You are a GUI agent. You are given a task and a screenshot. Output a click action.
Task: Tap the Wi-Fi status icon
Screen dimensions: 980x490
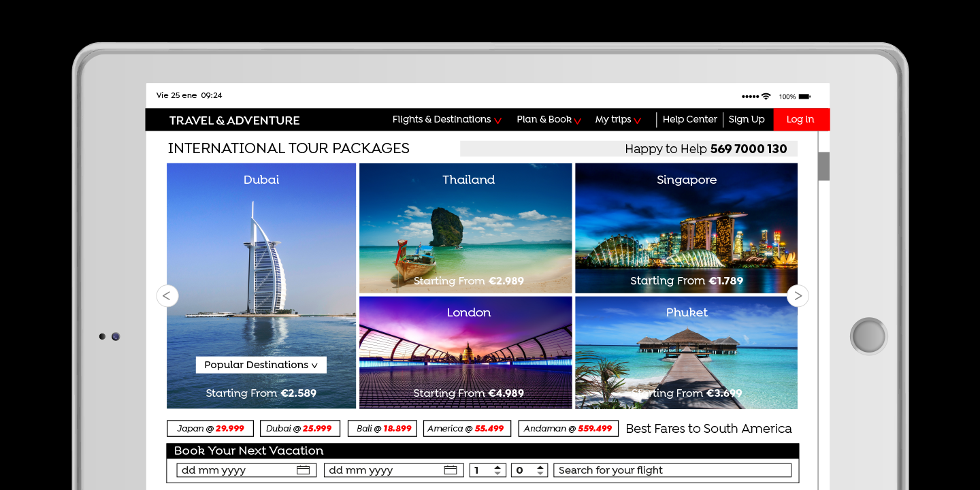pyautogui.click(x=766, y=96)
